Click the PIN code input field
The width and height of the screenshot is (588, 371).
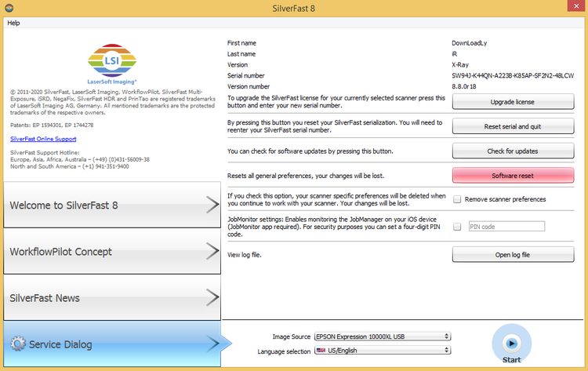tap(505, 227)
